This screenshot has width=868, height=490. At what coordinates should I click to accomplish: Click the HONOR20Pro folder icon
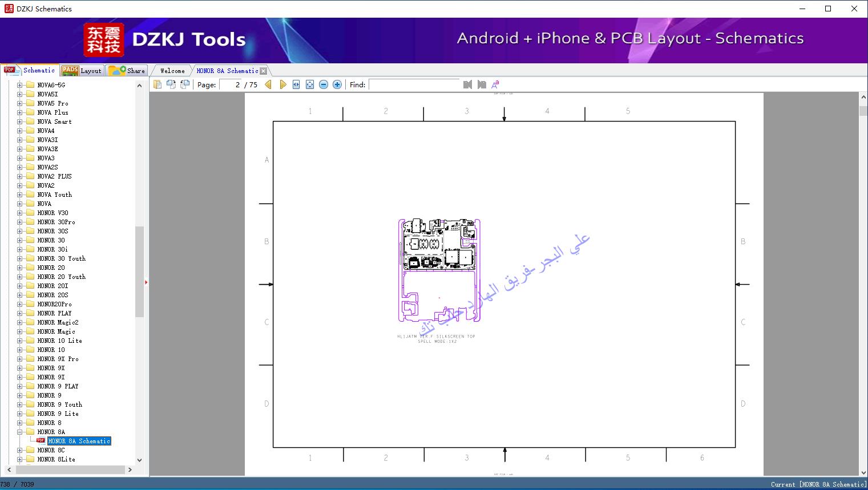click(30, 304)
